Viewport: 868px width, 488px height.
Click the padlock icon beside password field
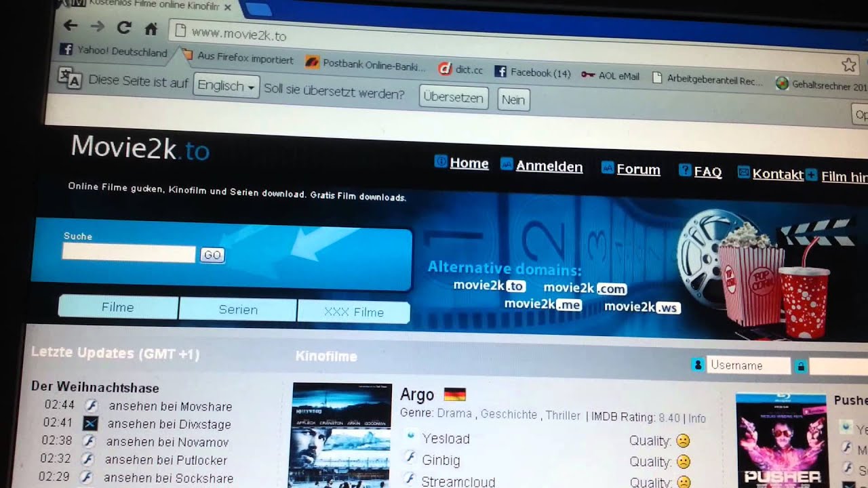coord(801,367)
